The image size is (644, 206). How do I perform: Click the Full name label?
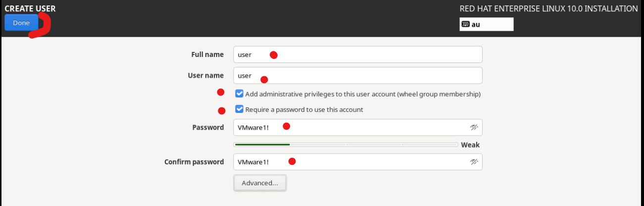207,54
